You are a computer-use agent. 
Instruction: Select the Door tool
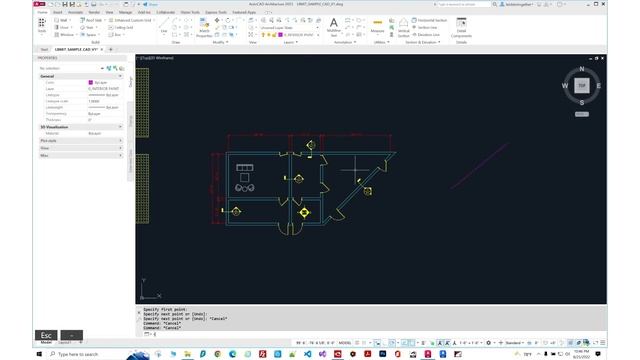[62, 27]
